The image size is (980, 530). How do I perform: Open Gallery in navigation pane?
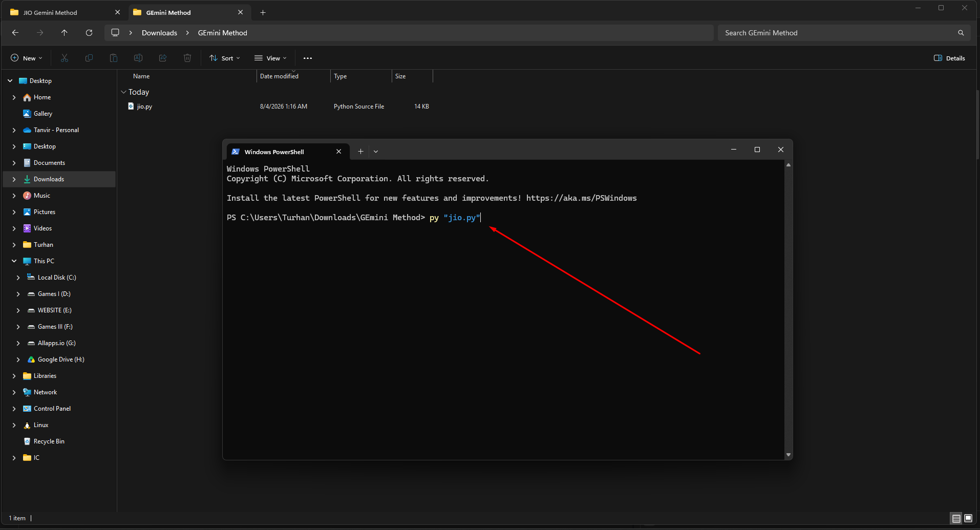[43, 114]
